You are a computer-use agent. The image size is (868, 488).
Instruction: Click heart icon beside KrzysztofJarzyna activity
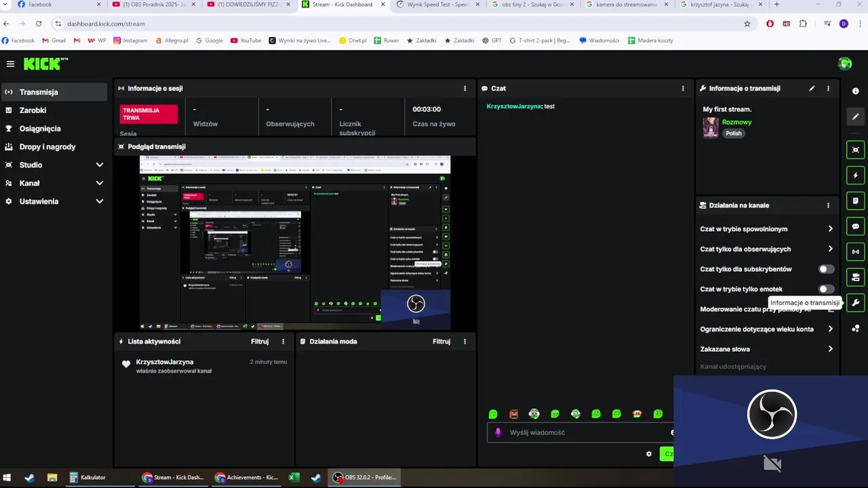125,364
